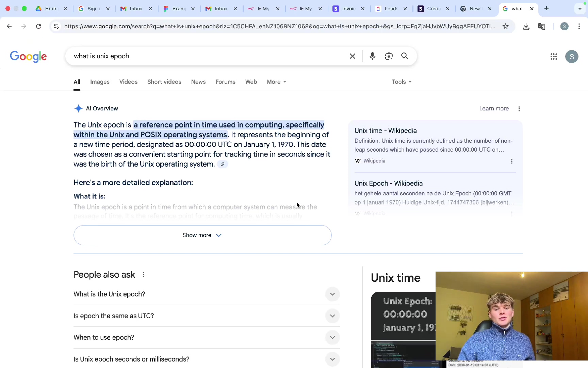Click the magnifying glass search icon
The width and height of the screenshot is (588, 368).
(x=405, y=56)
